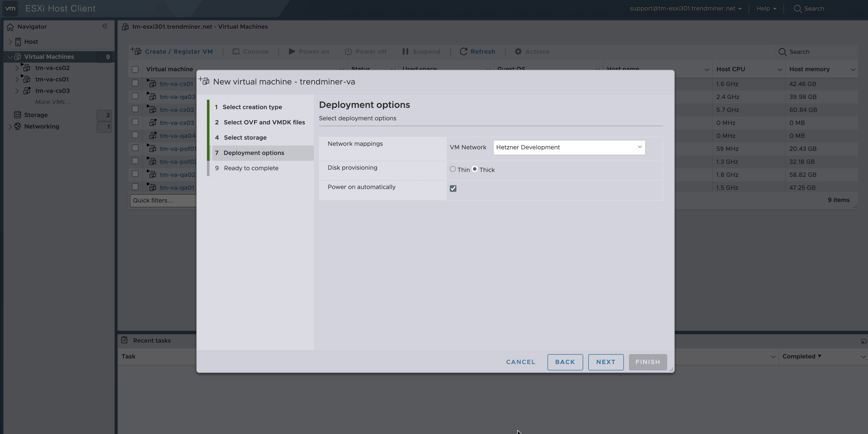Click the Recent tasks clipboard icon
The image size is (868, 434).
pyautogui.click(x=124, y=340)
